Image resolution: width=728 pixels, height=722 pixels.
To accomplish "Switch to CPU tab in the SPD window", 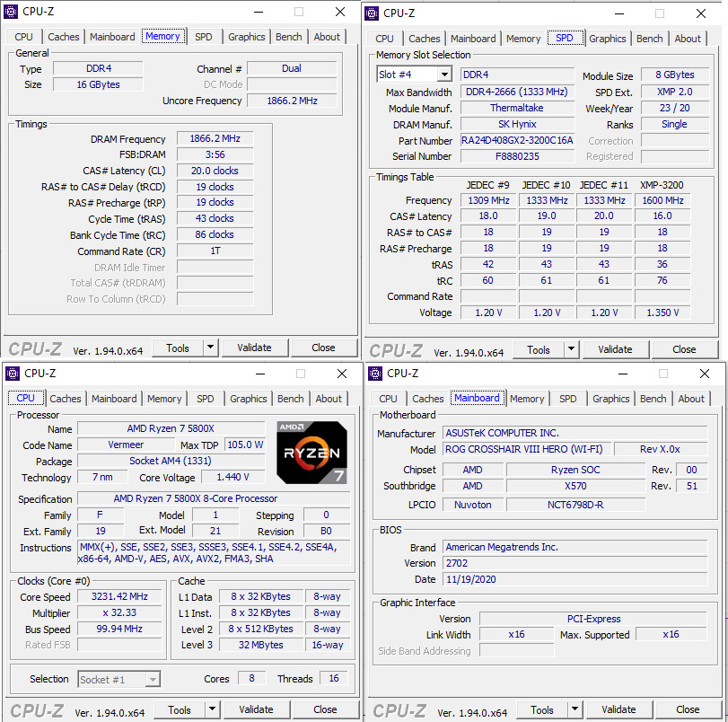I will [384, 39].
